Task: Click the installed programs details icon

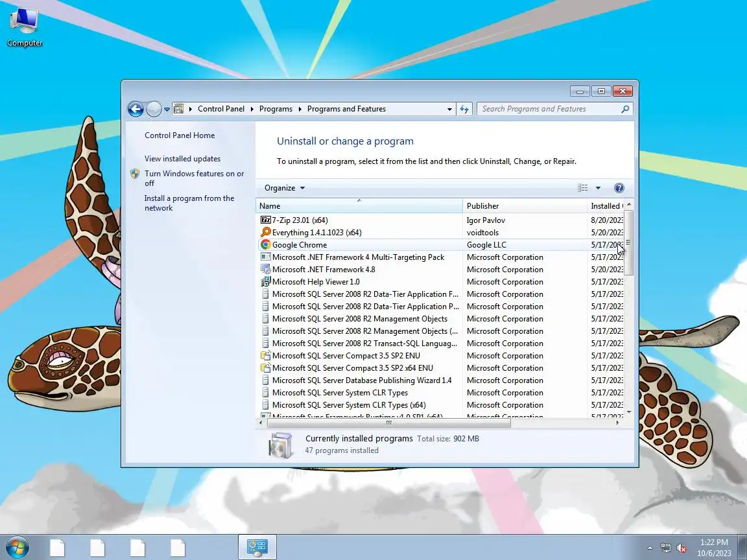Action: pyautogui.click(x=280, y=445)
